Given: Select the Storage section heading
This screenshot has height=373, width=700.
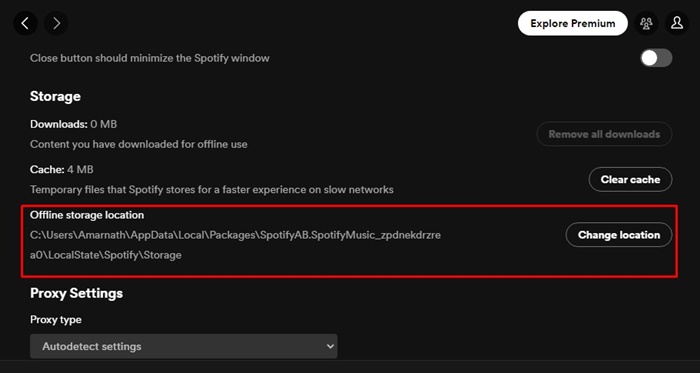Looking at the screenshot, I should pos(55,96).
